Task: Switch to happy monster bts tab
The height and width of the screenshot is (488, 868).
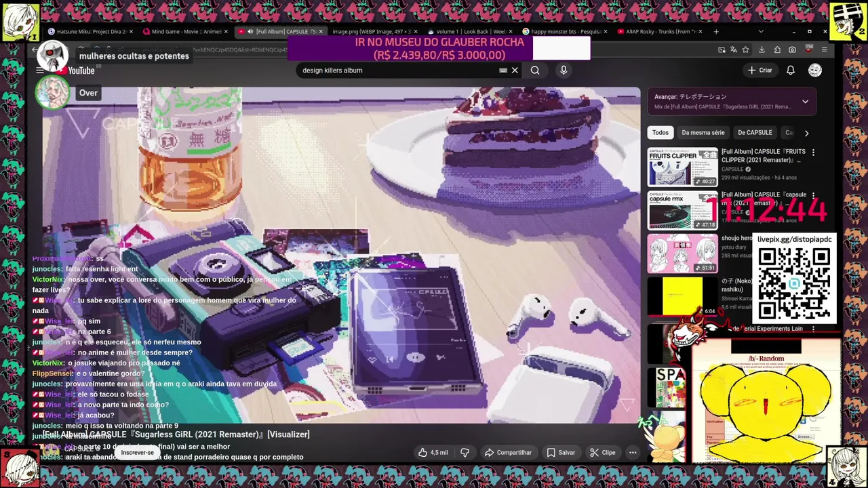Action: tap(566, 31)
